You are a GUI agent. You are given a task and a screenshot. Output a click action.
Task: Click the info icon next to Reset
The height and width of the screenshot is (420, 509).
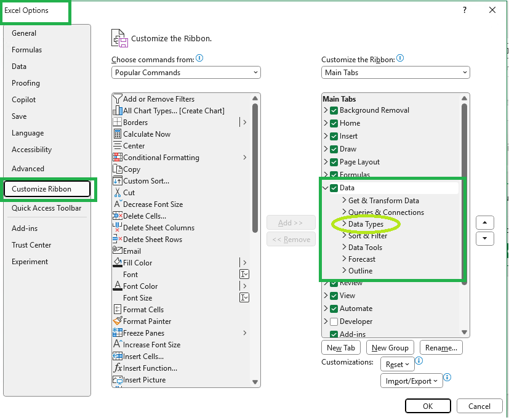(419, 360)
